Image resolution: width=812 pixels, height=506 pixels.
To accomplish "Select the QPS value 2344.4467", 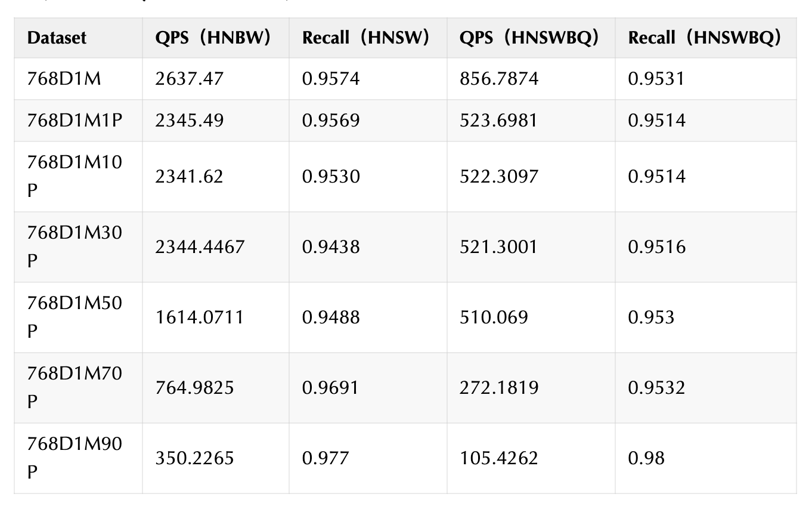I will 200,247.
